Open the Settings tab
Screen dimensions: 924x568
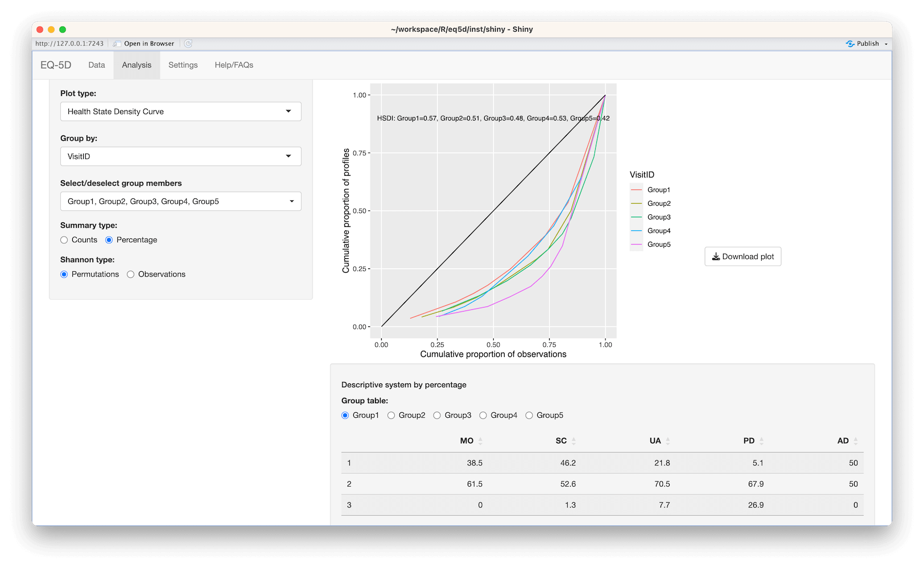click(183, 65)
